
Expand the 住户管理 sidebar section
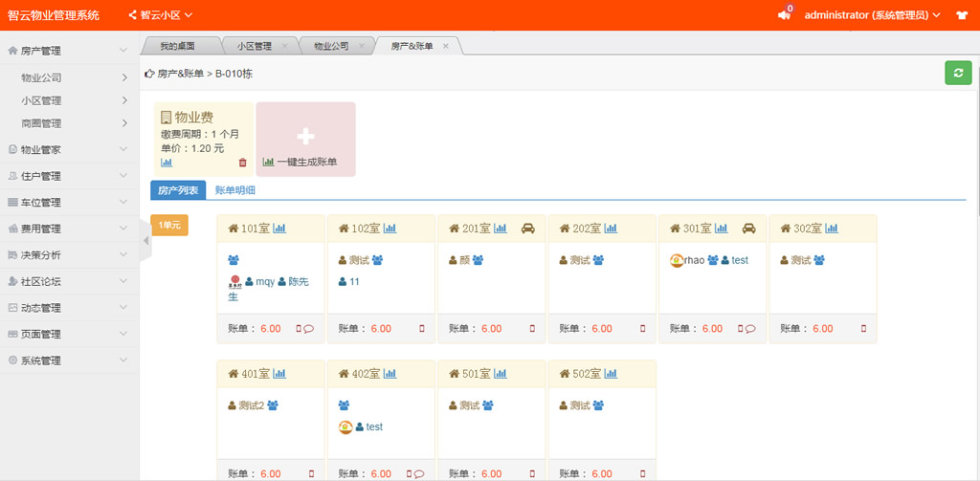(67, 176)
